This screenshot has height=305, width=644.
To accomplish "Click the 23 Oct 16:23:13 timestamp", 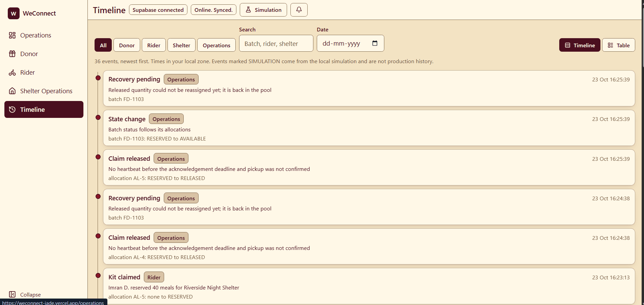I will pyautogui.click(x=611, y=278).
